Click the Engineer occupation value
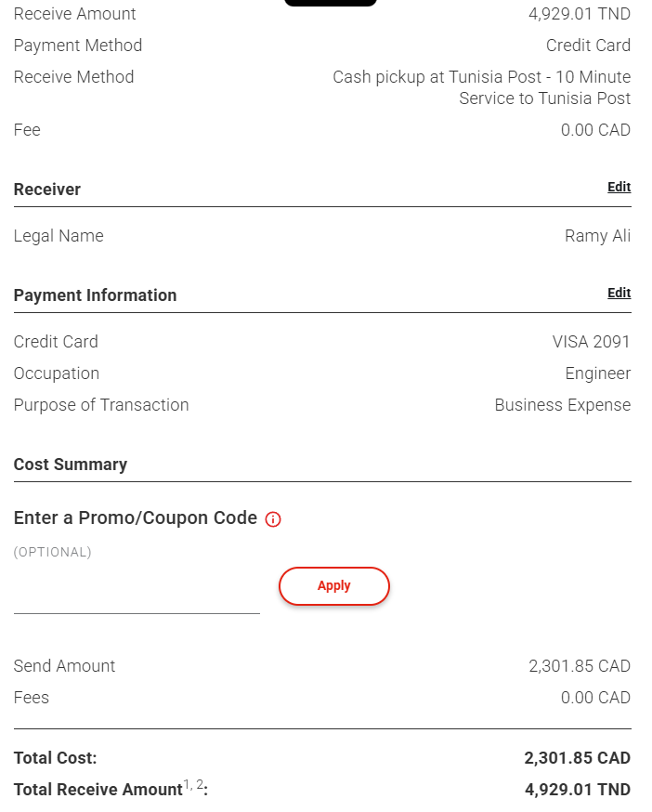 tap(597, 373)
